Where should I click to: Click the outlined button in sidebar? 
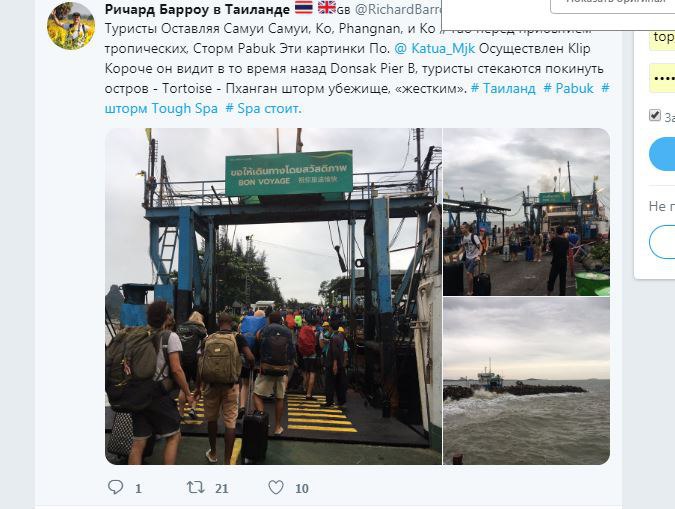point(662,242)
